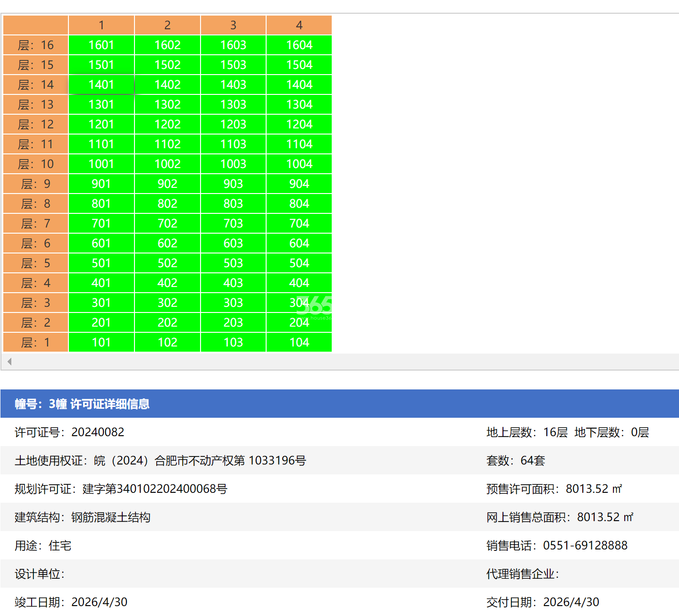Select unit 1601
The height and width of the screenshot is (616, 679).
[x=101, y=45]
